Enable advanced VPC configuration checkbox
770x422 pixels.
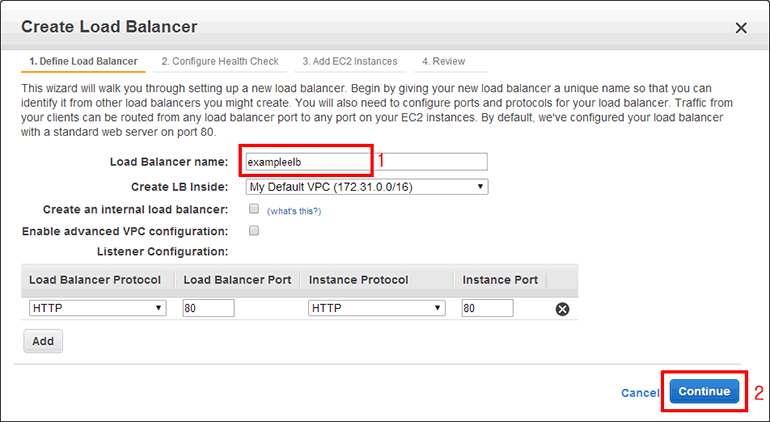coord(254,230)
